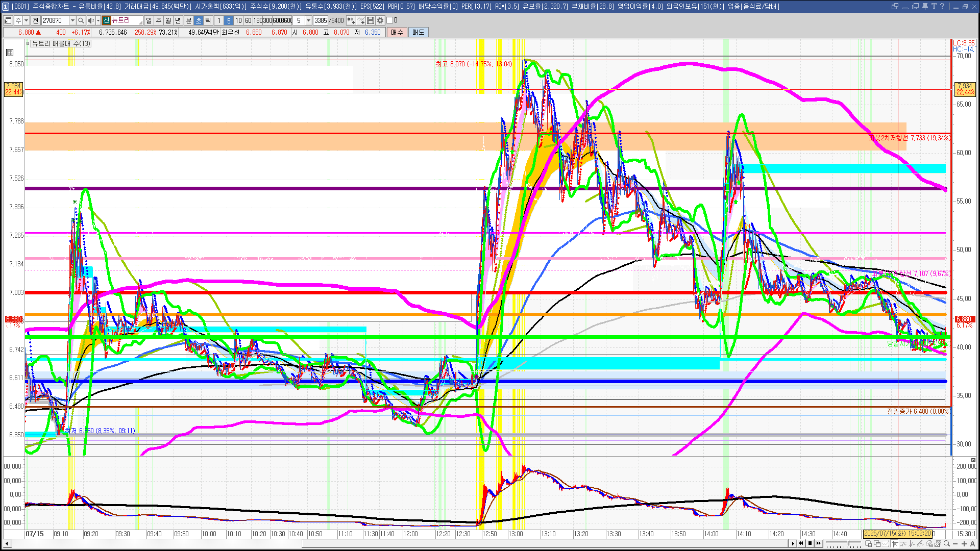The width and height of the screenshot is (980, 551).
Task: Toggle the D checkbox in the toolbar
Action: tap(390, 20)
